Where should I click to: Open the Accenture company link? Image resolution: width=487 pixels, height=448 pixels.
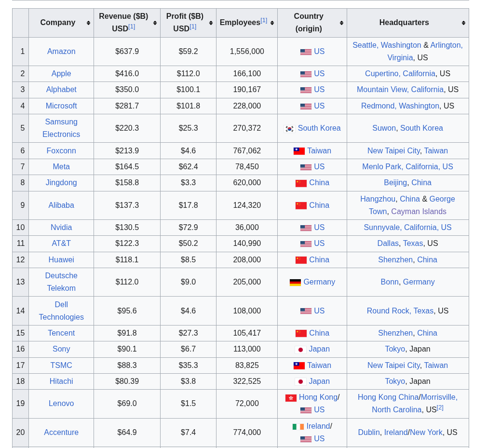(x=61, y=433)
